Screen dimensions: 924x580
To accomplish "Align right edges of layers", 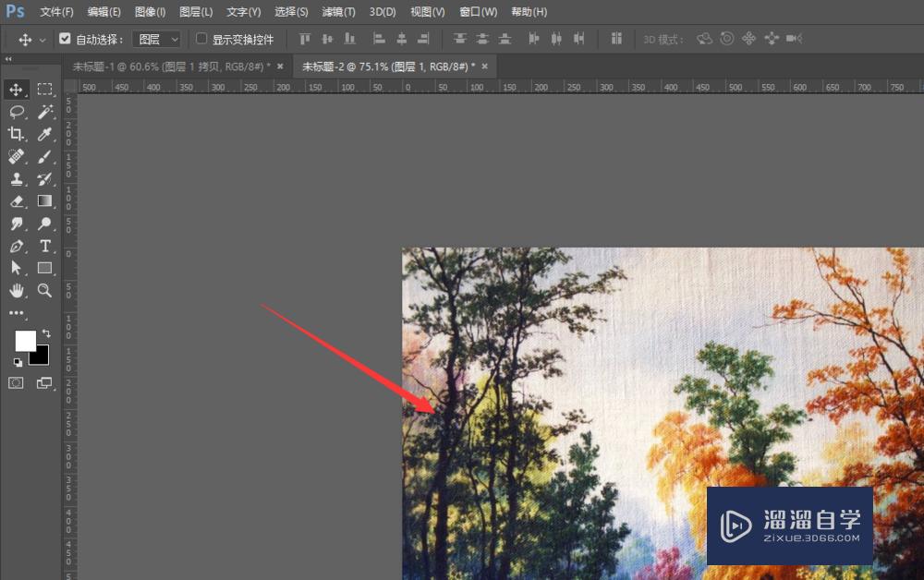I will (423, 39).
